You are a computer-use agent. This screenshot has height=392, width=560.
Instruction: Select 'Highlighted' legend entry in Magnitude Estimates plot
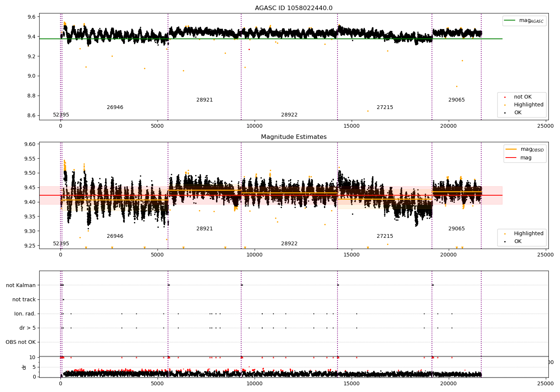(x=524, y=234)
